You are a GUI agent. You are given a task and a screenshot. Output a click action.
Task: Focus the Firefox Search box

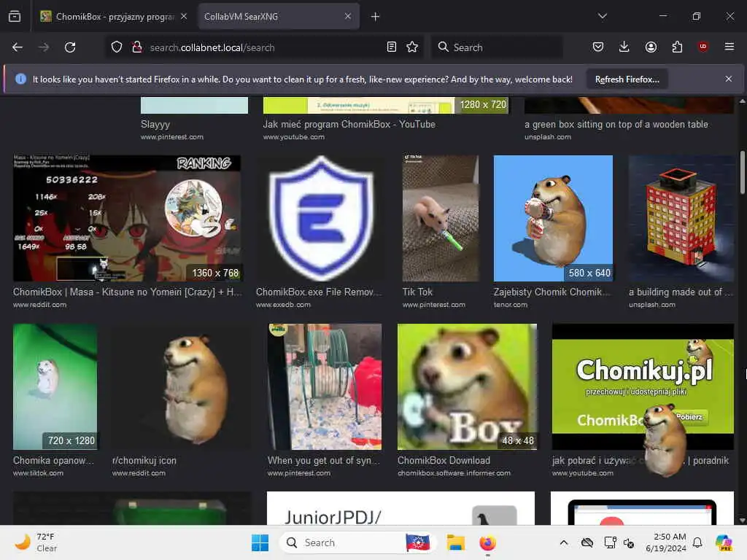click(498, 47)
